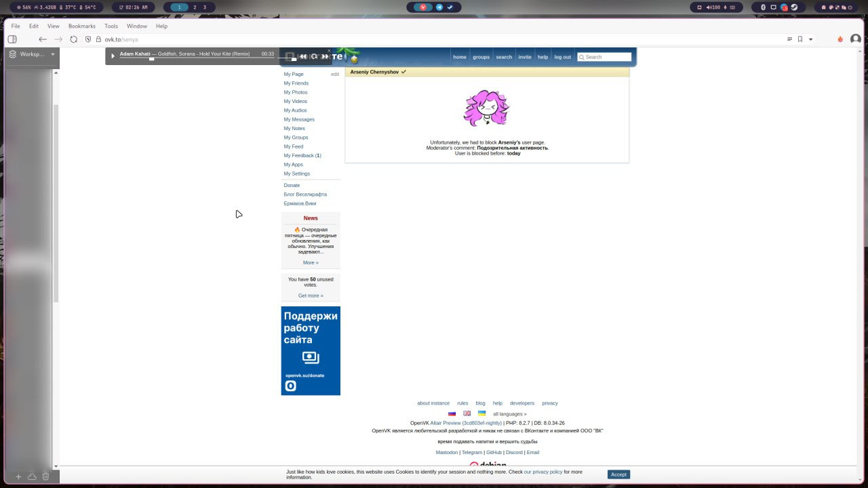Open groups in the site header
This screenshot has width=868, height=488.
(x=481, y=57)
